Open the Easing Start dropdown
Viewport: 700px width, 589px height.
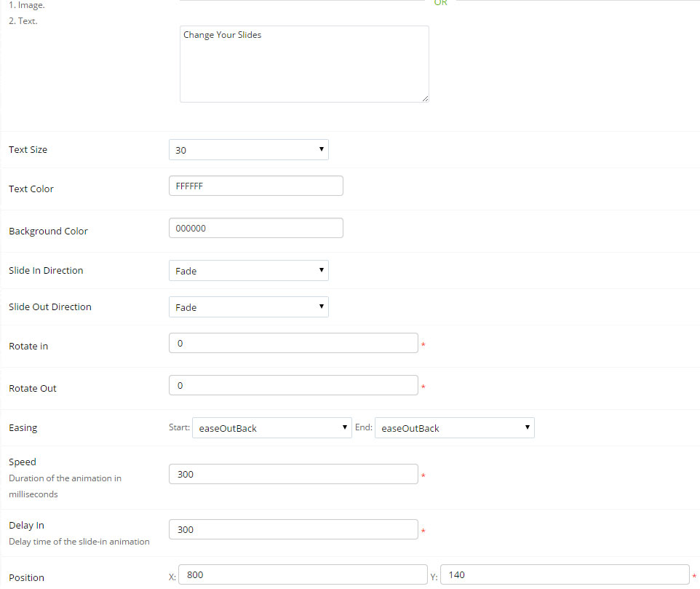pos(271,428)
